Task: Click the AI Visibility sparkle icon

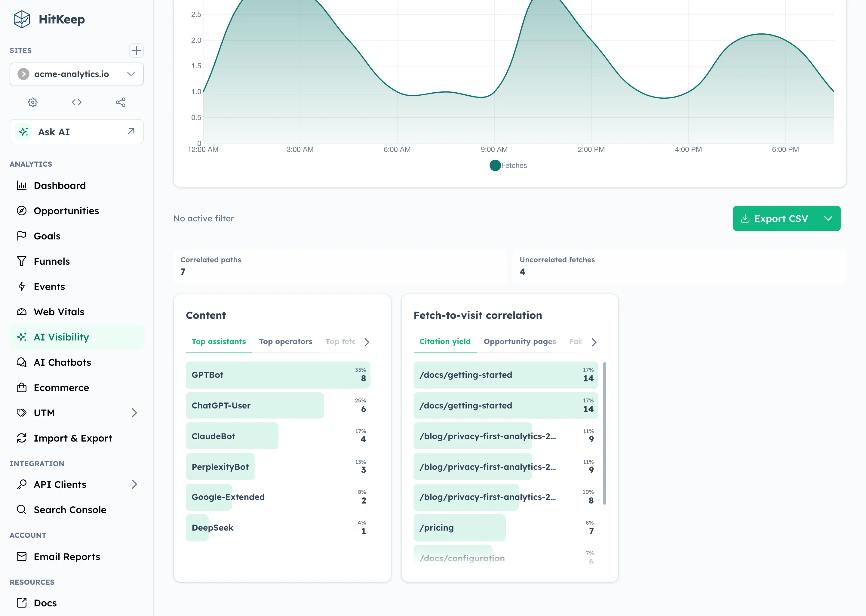Action: pos(22,337)
